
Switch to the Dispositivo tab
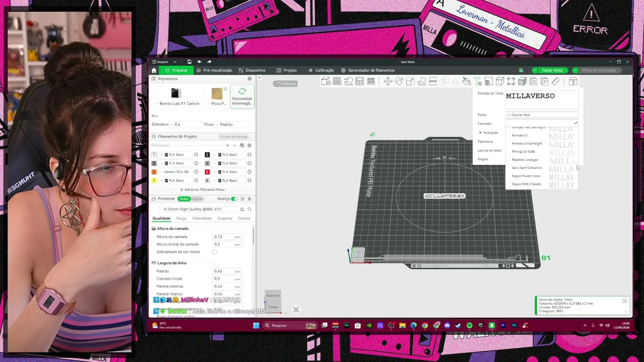[252, 70]
